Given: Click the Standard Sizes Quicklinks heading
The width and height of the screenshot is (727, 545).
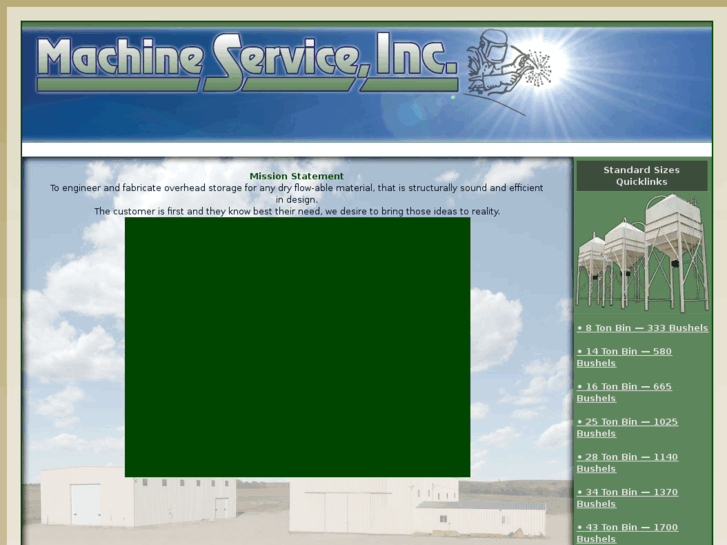Looking at the screenshot, I should 642,176.
